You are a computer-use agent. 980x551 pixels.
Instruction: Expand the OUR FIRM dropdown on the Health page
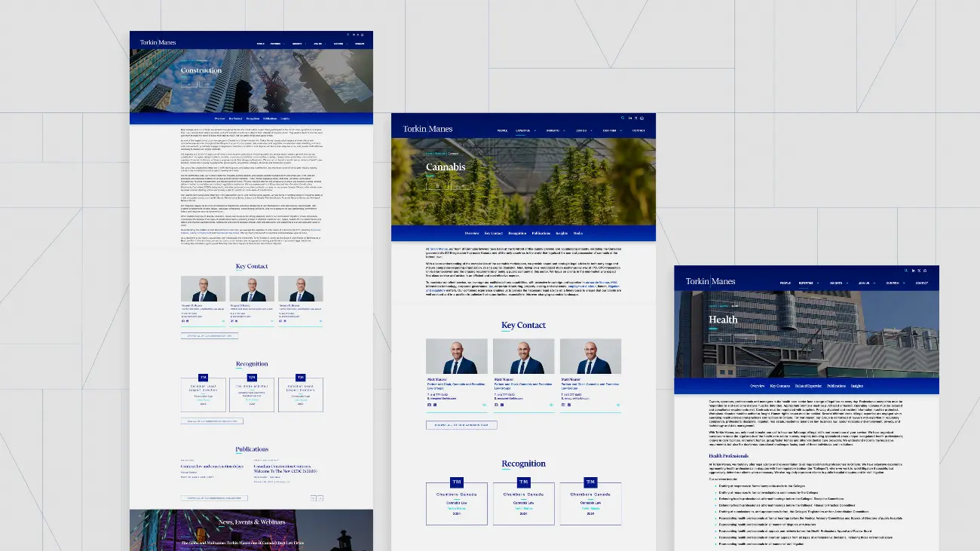pyautogui.click(x=894, y=283)
